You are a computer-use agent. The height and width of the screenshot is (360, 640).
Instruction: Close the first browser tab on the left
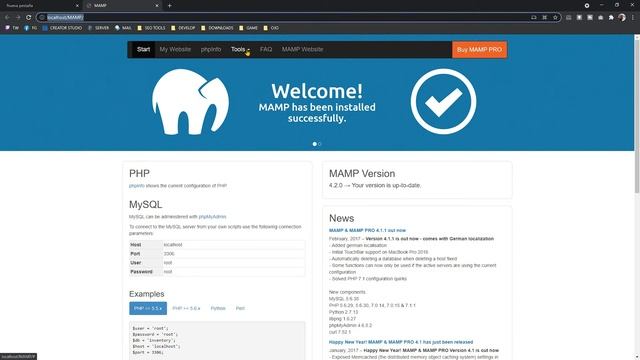[x=78, y=6]
